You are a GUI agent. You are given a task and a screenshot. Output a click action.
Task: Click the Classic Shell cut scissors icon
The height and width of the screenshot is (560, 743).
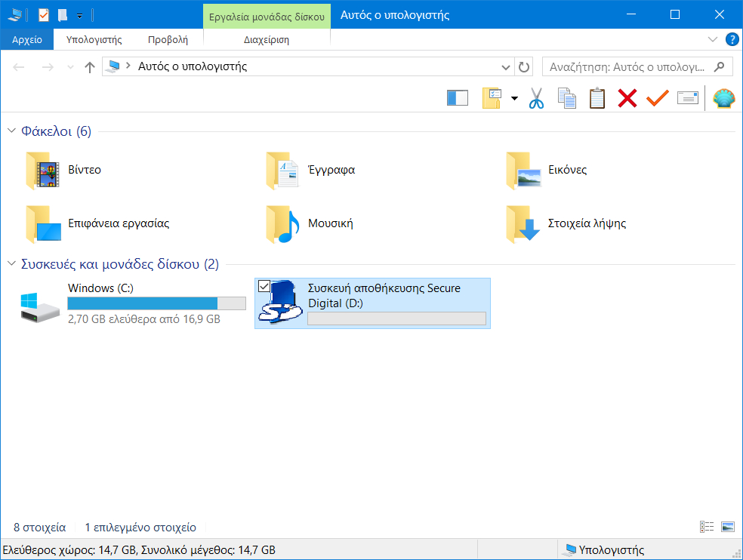[536, 98]
